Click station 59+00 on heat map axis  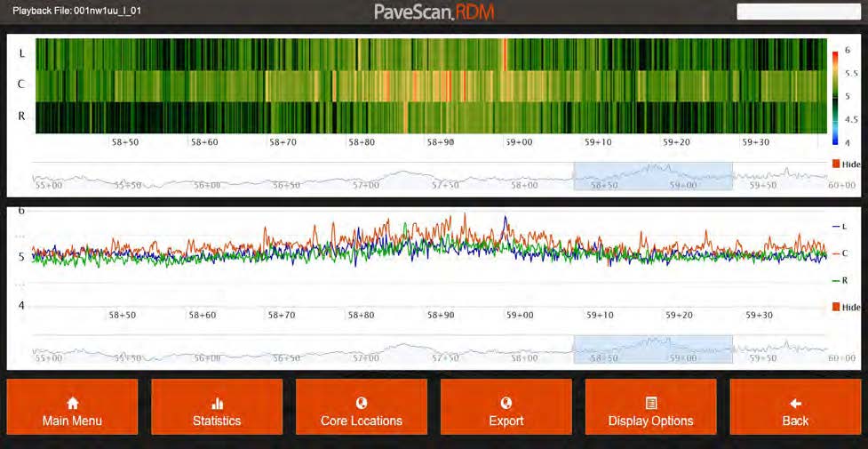click(x=519, y=141)
